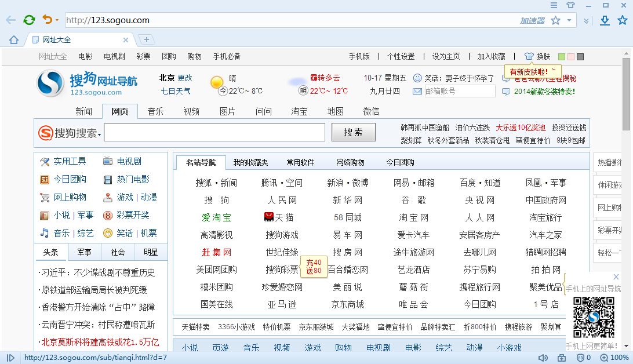Image resolution: width=633 pixels, height=364 pixels.
Task: Open the 实用工具 wrench icon
Action: click(45, 162)
